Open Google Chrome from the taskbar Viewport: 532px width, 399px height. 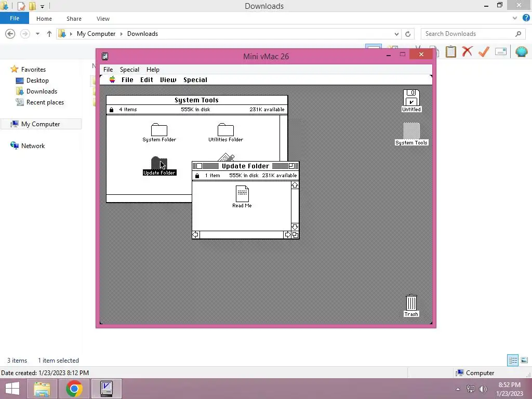coord(74,389)
